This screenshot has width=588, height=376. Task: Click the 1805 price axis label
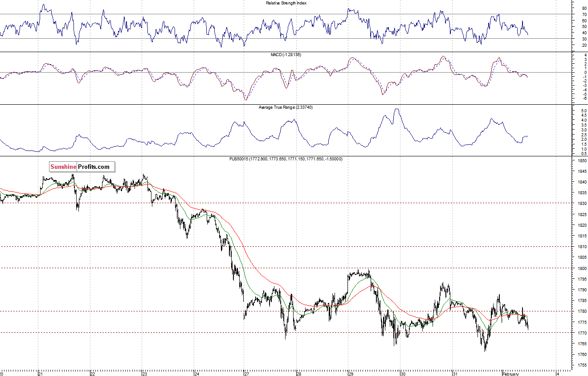(x=582, y=257)
